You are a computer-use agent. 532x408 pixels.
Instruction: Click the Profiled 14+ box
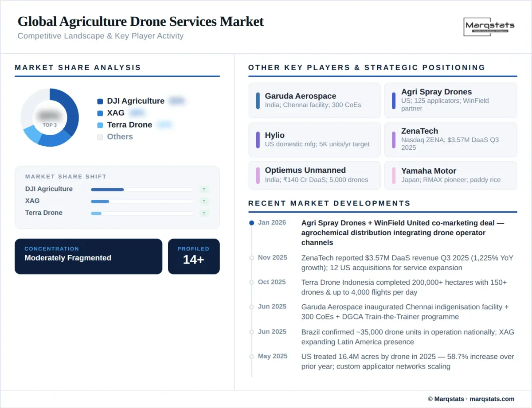[x=194, y=256]
